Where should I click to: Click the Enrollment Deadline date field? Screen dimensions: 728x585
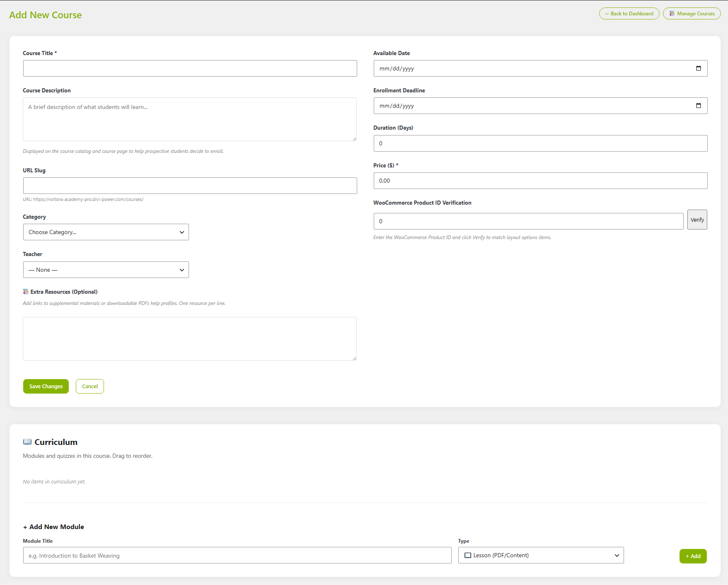click(540, 106)
